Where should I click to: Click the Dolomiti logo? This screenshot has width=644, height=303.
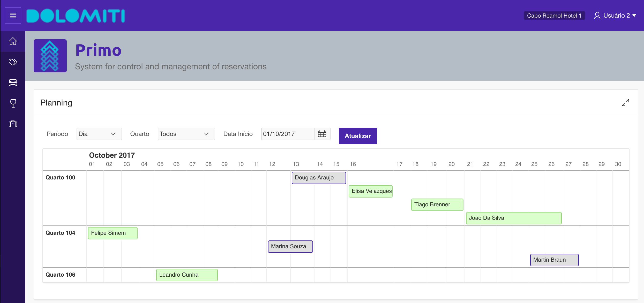(x=76, y=16)
